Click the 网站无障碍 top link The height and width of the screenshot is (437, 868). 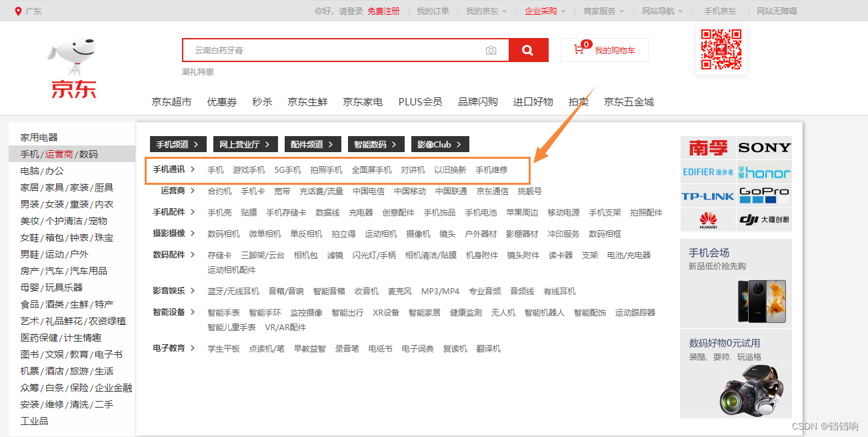[777, 11]
